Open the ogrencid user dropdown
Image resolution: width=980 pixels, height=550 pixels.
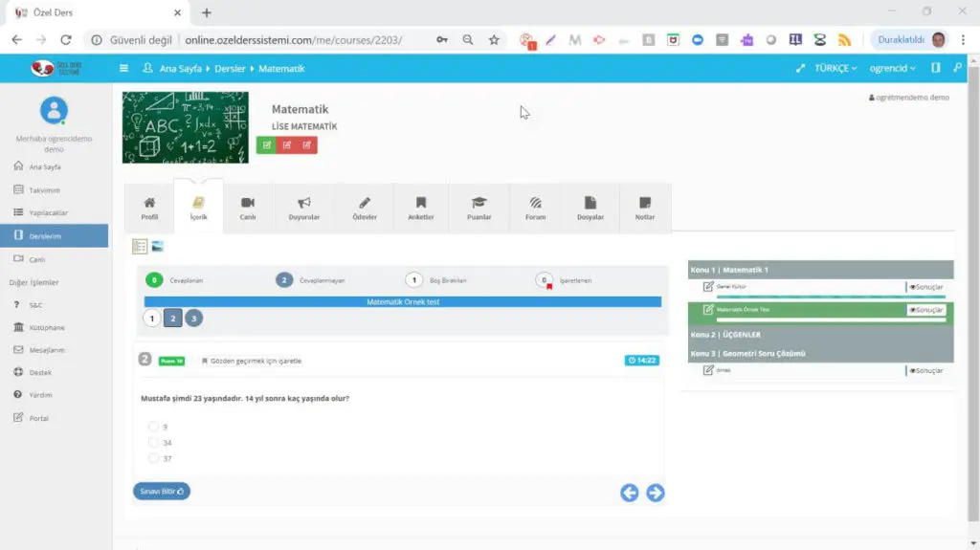click(x=892, y=69)
